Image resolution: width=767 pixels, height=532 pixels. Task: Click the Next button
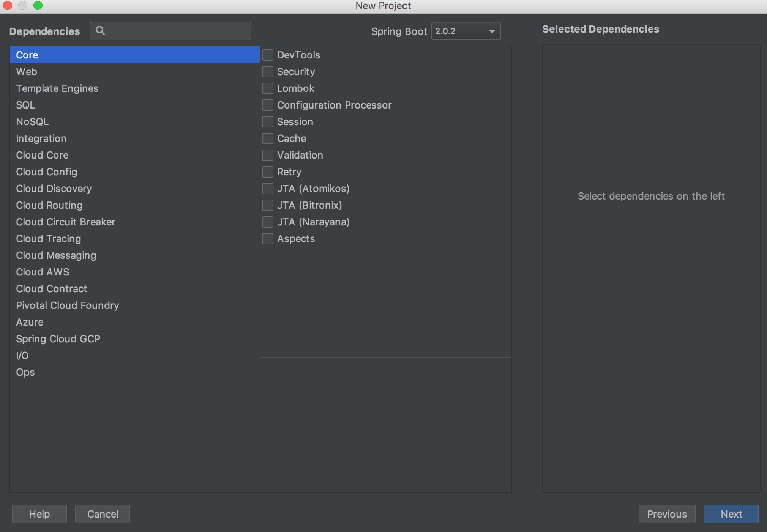[x=731, y=514]
